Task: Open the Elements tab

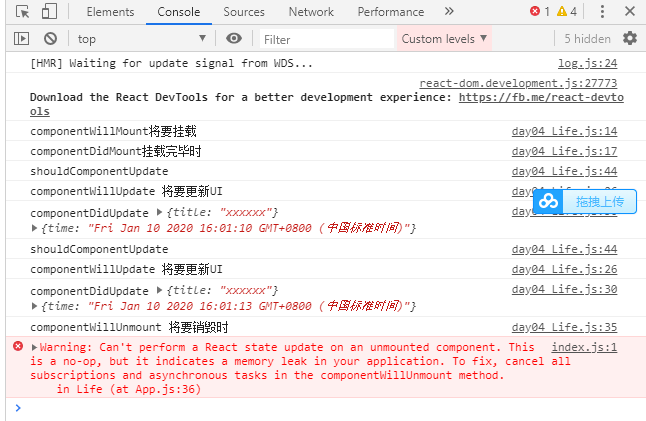Action: [x=110, y=12]
